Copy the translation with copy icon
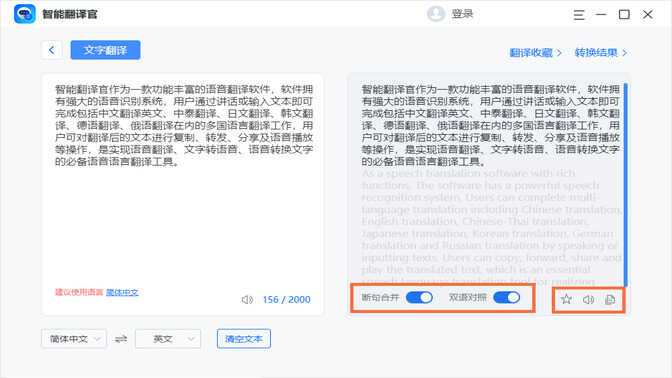 [x=610, y=300]
